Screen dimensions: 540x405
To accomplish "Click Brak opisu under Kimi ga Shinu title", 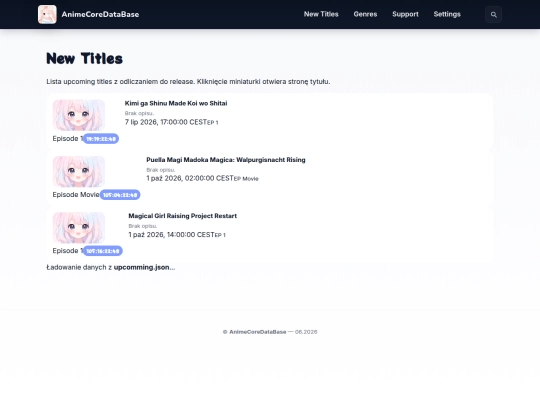I will [x=139, y=113].
